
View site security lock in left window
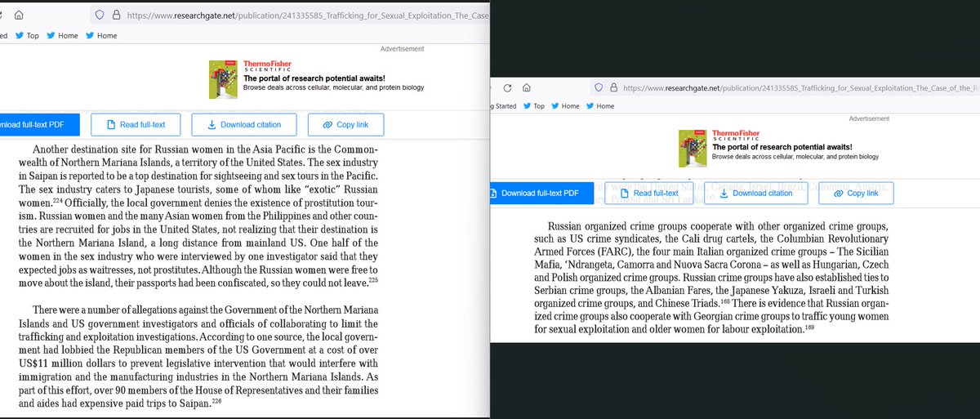point(117,15)
